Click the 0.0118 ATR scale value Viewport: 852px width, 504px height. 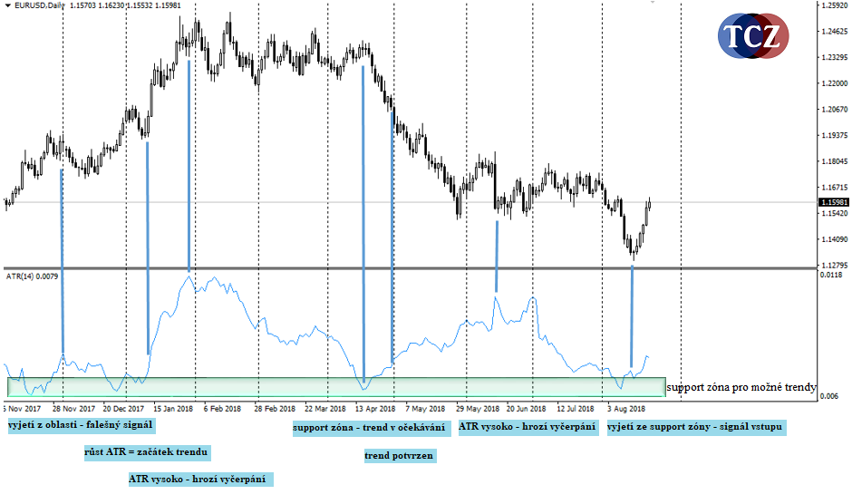[828, 277]
